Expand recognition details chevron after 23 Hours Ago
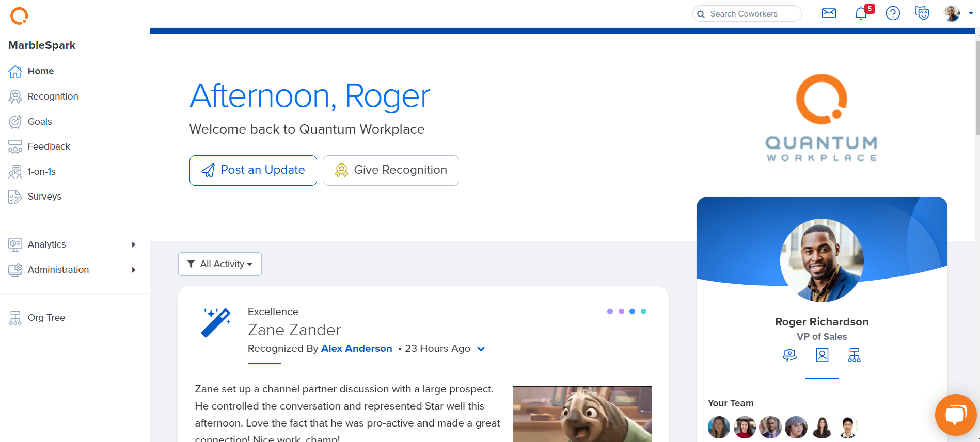 [481, 349]
